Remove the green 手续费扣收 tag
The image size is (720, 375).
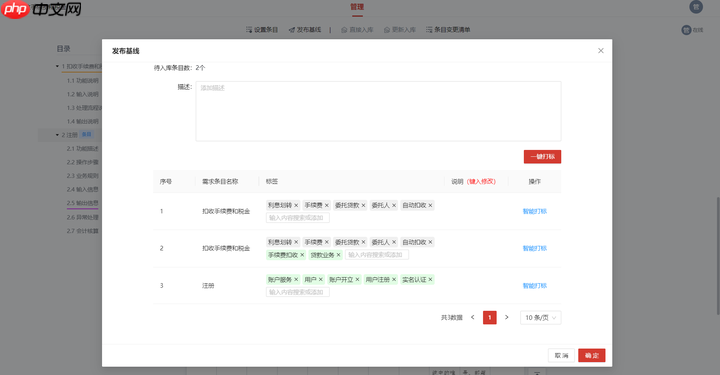302,255
